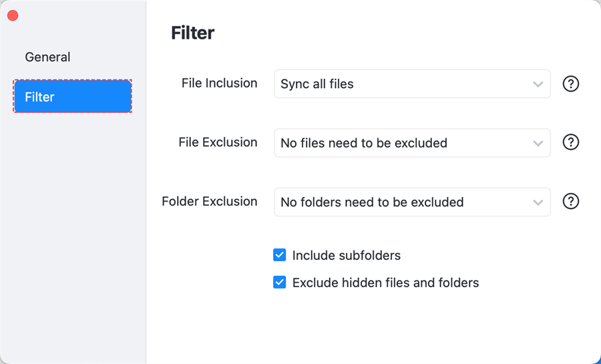This screenshot has height=364, width=601.
Task: Click "Exclude hidden files and folders" label text
Action: click(x=385, y=283)
